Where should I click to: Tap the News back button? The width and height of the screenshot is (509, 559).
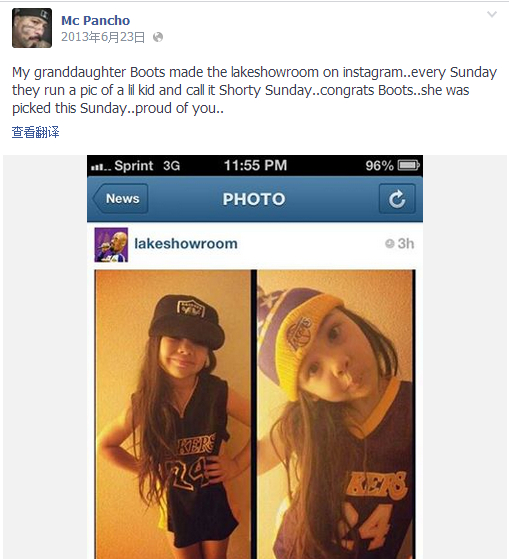(120, 199)
